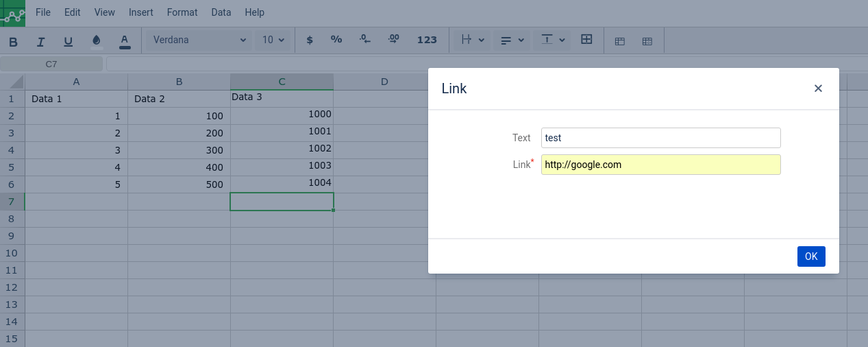Open the font size 10 dropdown

(x=273, y=40)
